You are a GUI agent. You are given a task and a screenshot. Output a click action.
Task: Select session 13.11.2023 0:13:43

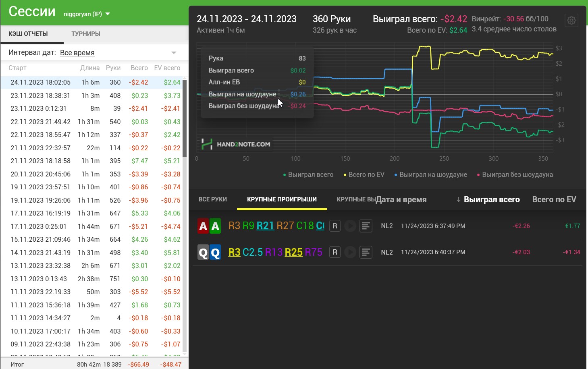click(x=92, y=279)
